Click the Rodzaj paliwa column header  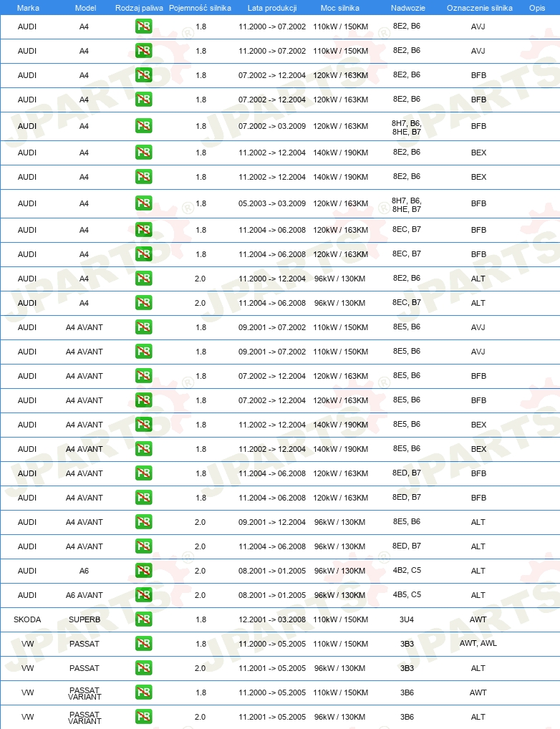point(139,8)
